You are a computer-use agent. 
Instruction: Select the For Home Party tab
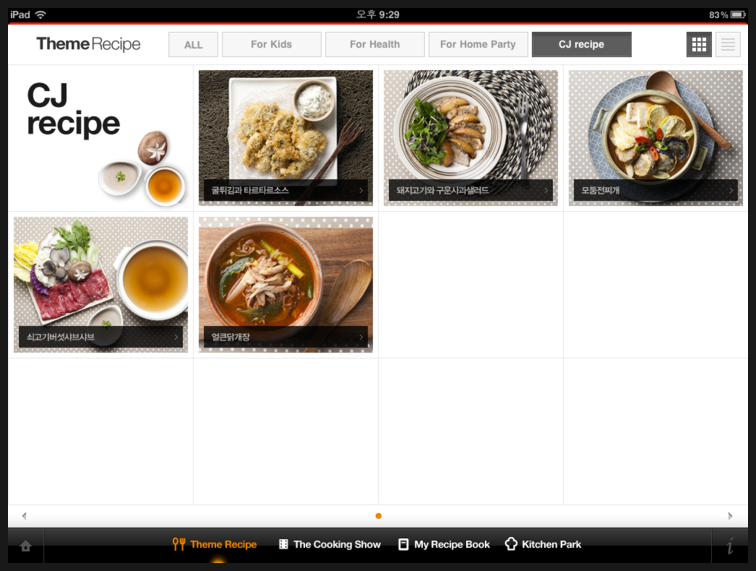click(x=478, y=44)
